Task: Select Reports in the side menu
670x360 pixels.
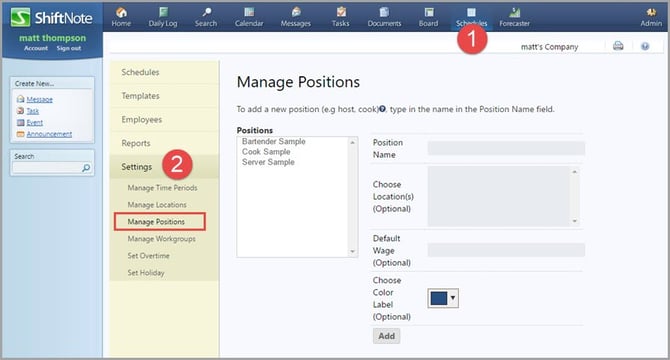Action: [164, 143]
